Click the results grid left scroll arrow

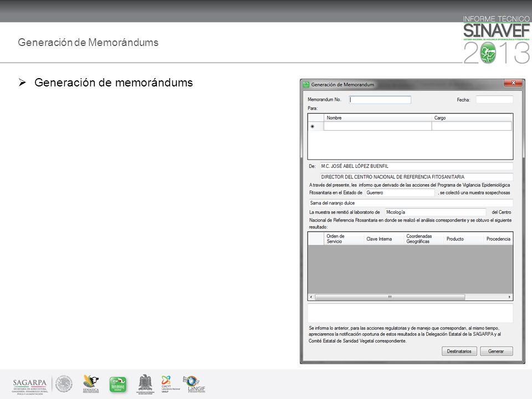click(x=311, y=297)
